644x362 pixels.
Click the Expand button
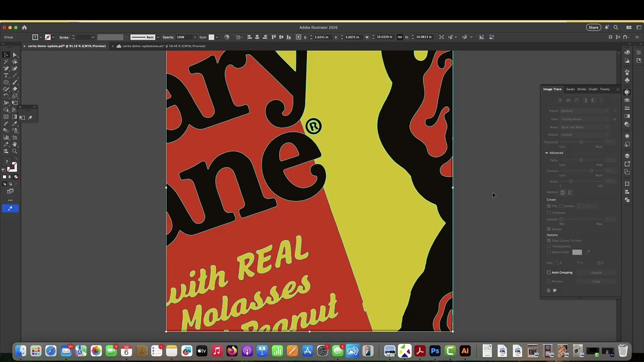[596, 273]
